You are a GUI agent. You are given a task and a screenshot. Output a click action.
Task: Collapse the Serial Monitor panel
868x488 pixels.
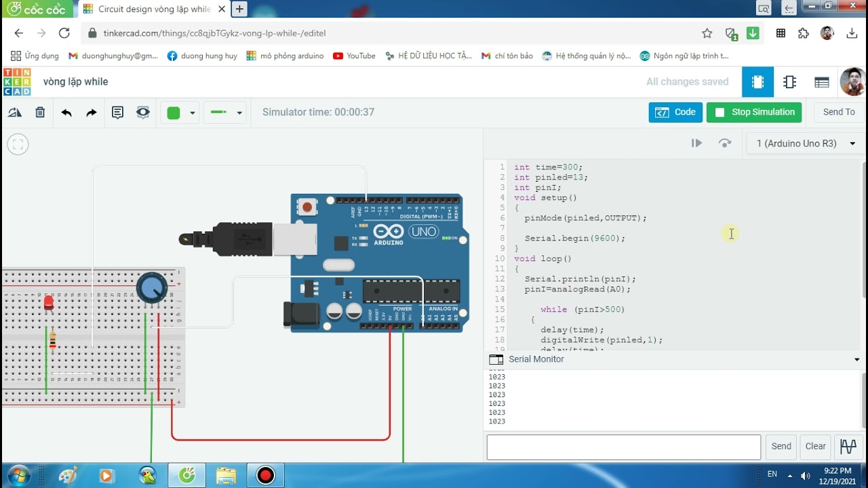[x=856, y=359]
